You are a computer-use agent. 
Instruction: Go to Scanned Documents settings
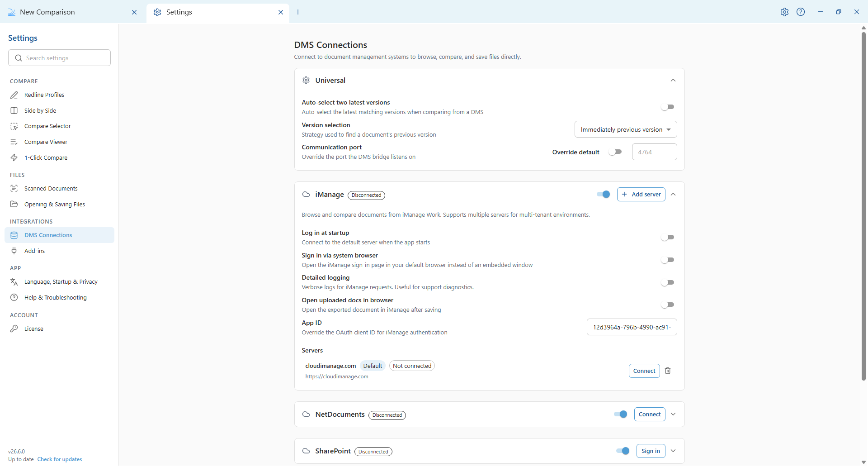[x=59, y=189]
